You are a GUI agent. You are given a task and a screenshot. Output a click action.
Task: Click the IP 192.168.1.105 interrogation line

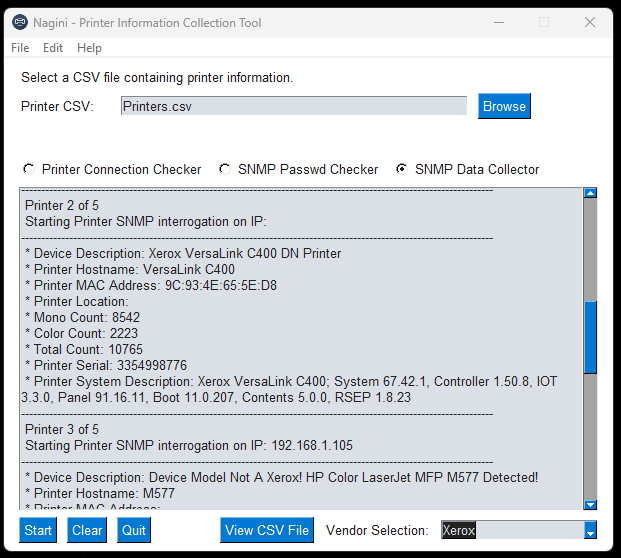click(189, 446)
